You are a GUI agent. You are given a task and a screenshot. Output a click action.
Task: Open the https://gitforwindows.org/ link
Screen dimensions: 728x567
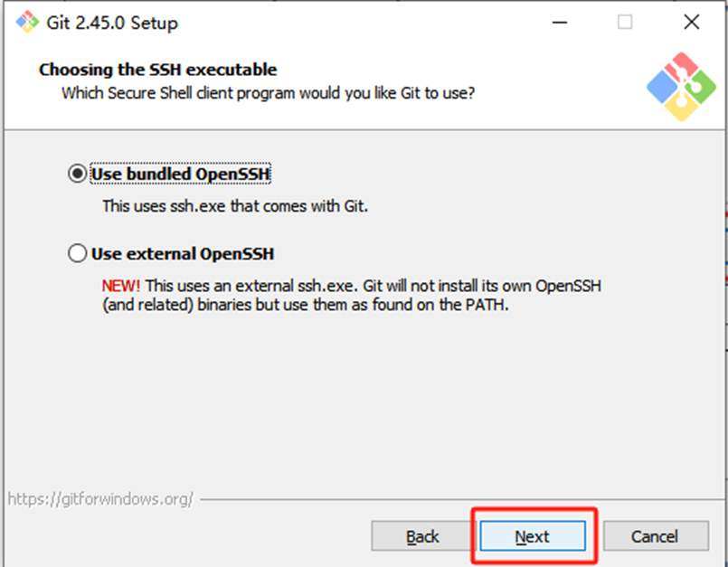100,499
